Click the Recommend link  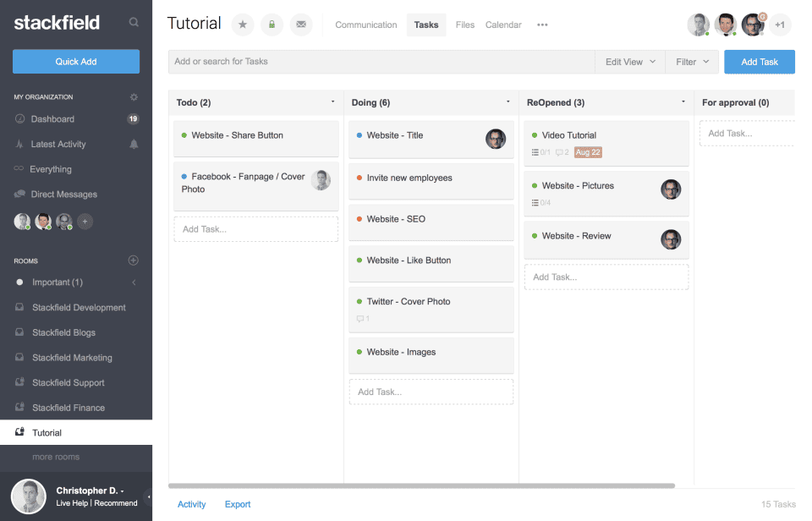[116, 503]
